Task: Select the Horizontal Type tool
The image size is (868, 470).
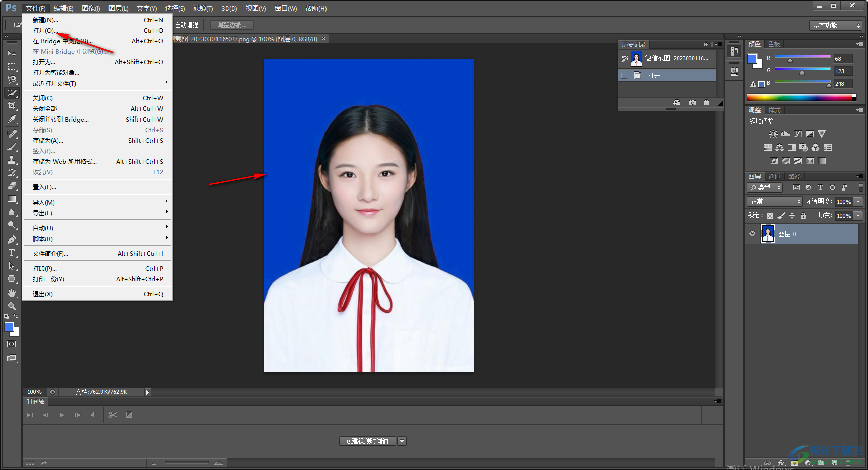Action: 11,253
